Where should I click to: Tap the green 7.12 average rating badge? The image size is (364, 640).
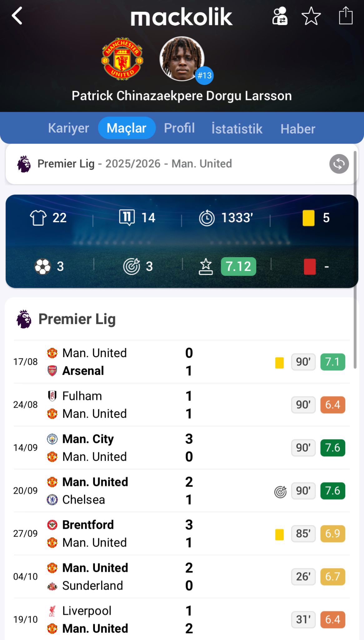(x=238, y=267)
